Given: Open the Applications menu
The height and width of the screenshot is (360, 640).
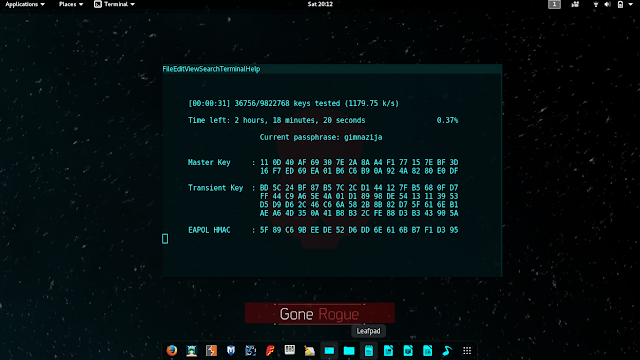Looking at the screenshot, I should pos(25,4).
